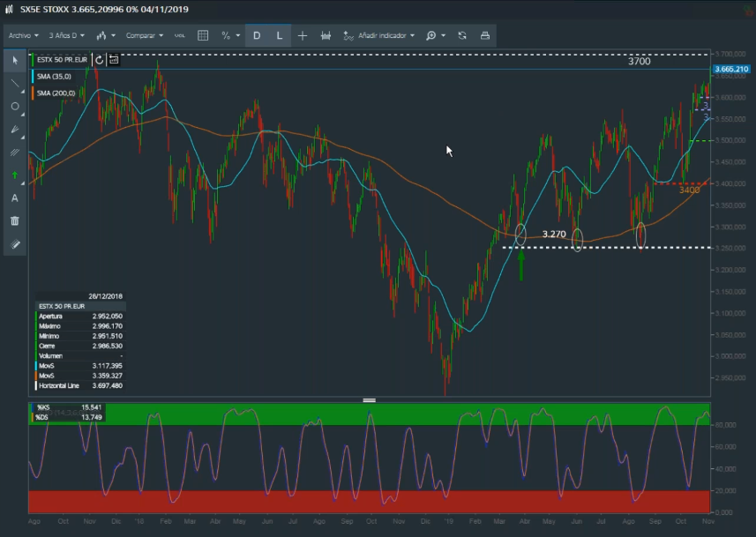Toggle the L logarithmic scale button
This screenshot has width=756, height=537.
280,36
